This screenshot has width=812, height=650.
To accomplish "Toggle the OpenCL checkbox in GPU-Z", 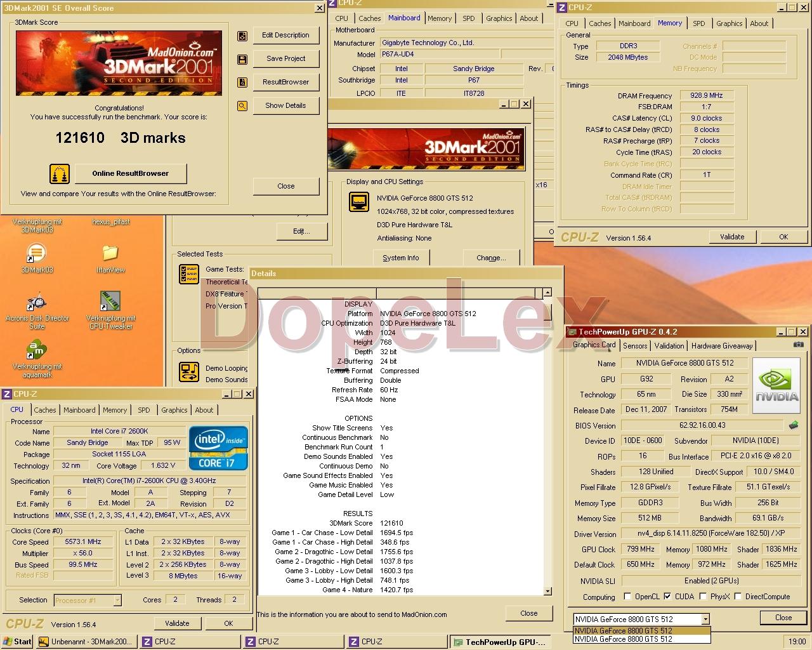I will click(x=627, y=597).
